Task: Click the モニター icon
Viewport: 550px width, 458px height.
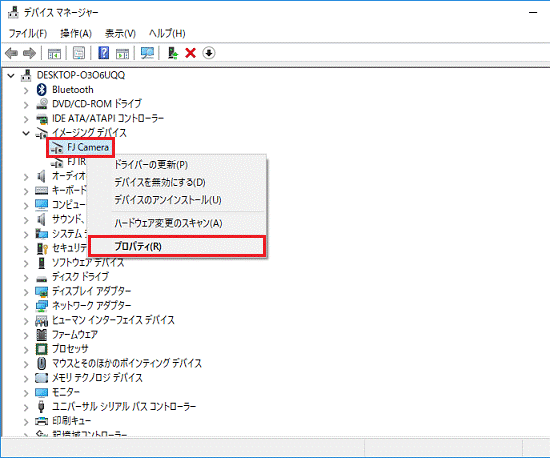Action: [x=41, y=392]
